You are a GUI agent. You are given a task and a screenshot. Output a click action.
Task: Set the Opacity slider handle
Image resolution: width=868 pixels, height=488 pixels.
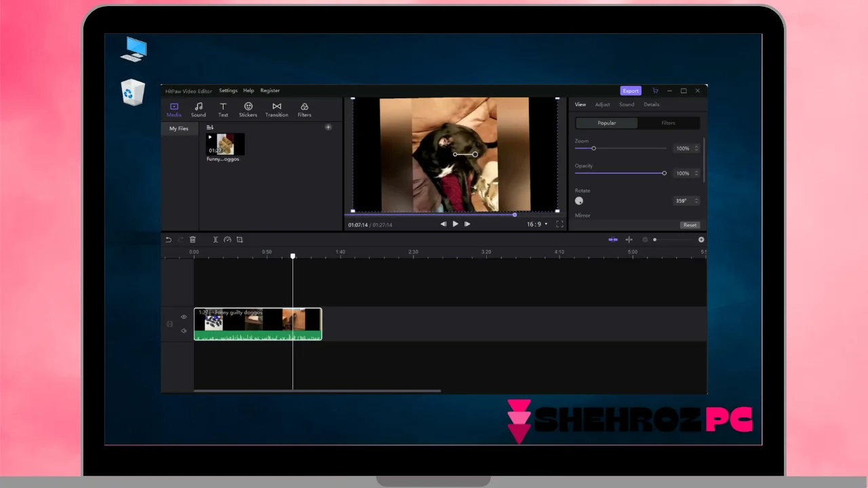click(x=664, y=174)
